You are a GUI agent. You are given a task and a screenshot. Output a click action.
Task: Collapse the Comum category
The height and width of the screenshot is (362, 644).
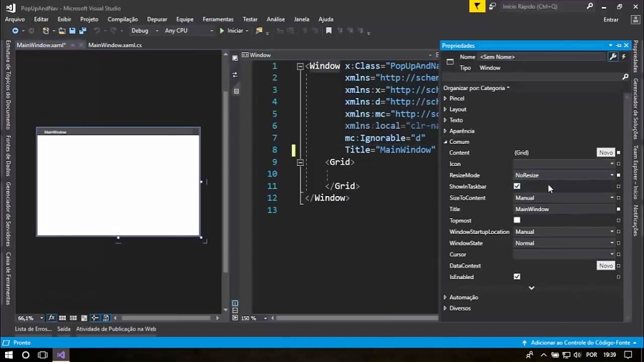click(445, 142)
